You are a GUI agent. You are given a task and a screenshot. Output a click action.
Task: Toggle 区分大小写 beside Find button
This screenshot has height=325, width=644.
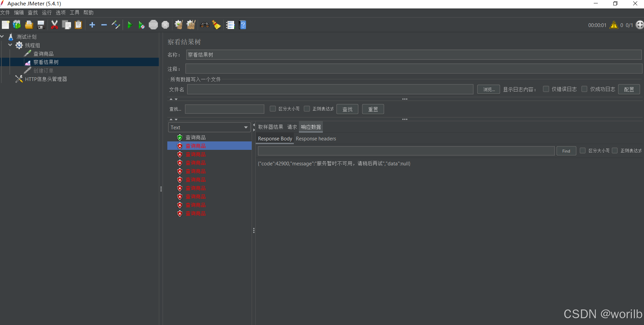click(x=583, y=151)
